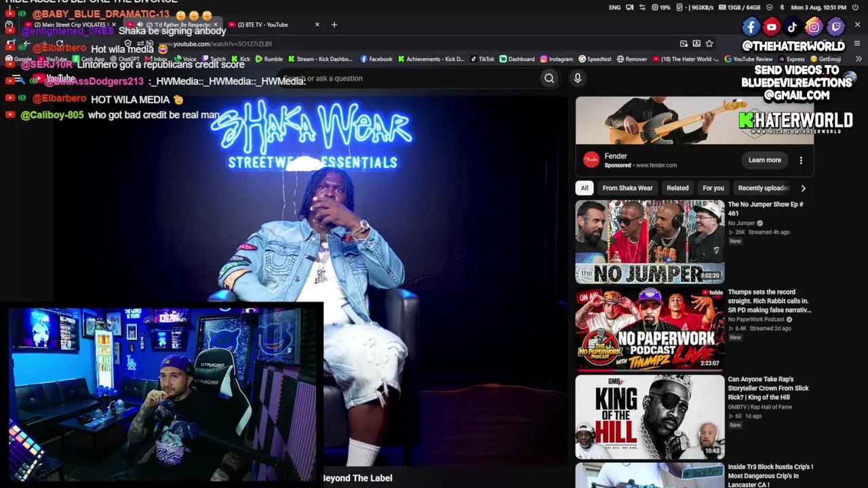868x488 pixels.
Task: Open the Twitch bookmark
Action: [x=214, y=59]
